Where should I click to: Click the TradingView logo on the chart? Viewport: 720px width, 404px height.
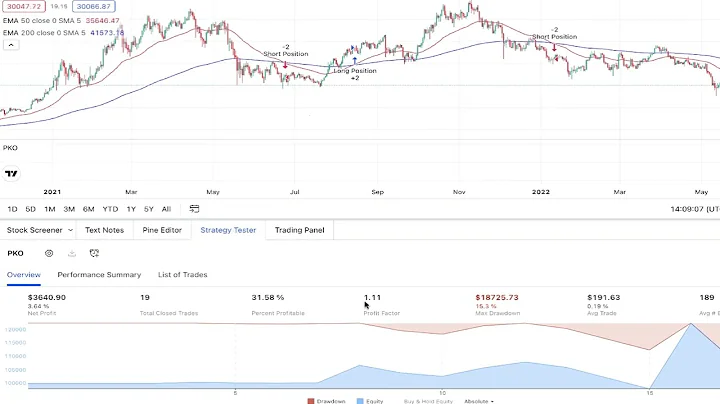[x=11, y=174]
